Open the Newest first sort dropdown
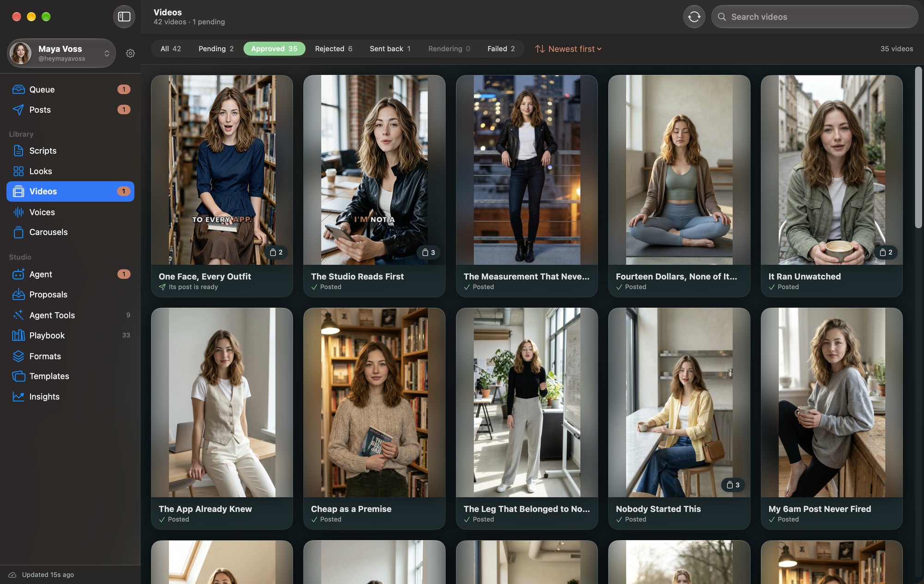The image size is (924, 584). point(568,49)
